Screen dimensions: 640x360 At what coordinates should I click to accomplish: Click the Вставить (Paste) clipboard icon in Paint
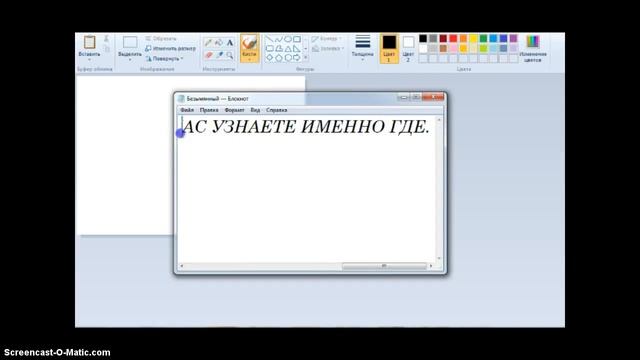pyautogui.click(x=89, y=42)
